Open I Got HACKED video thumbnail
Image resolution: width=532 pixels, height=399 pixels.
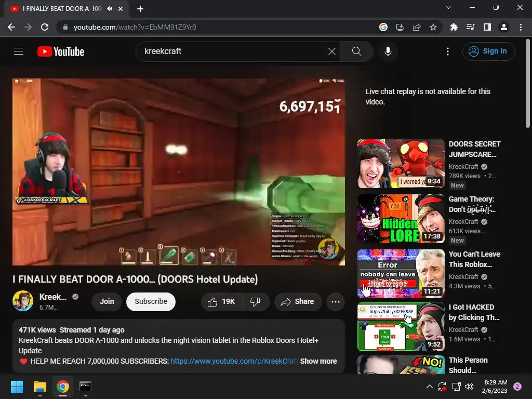tap(401, 327)
